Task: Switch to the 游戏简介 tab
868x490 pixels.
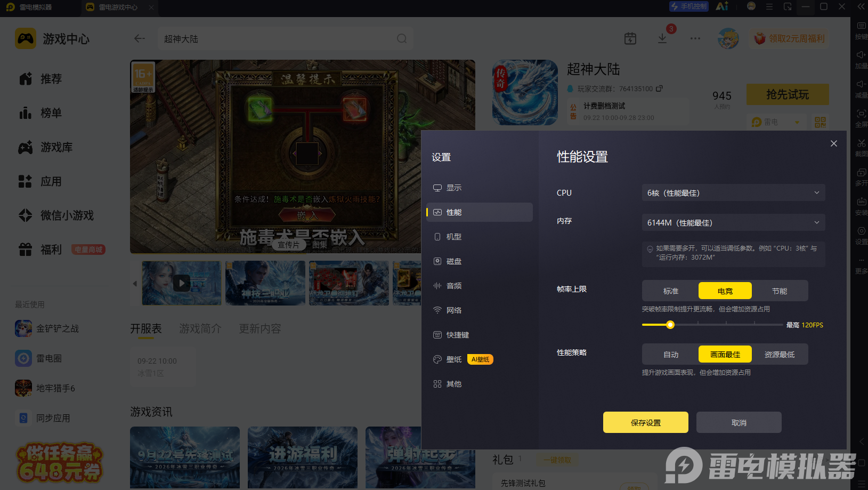Action: click(200, 328)
